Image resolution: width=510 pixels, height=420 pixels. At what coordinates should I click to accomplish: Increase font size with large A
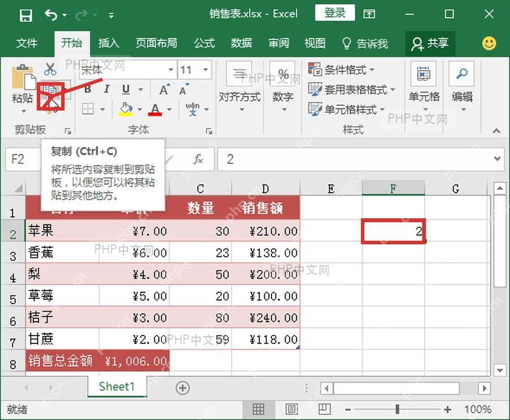tap(164, 90)
